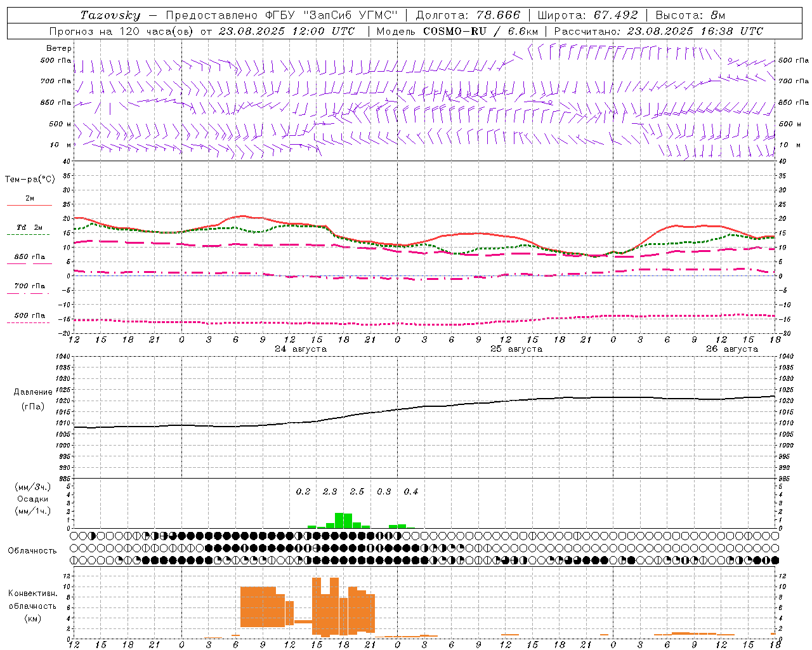Click the 'Долгота: 78.666' longitude value

[468, 15]
